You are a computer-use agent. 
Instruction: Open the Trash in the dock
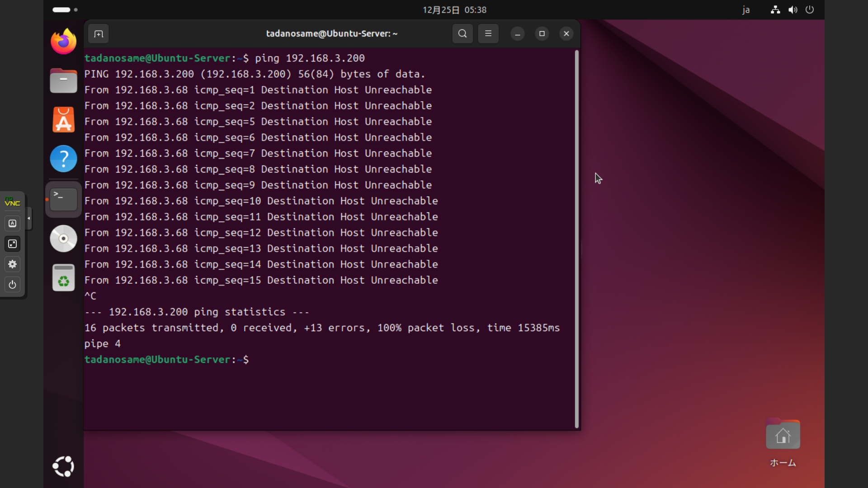(63, 277)
